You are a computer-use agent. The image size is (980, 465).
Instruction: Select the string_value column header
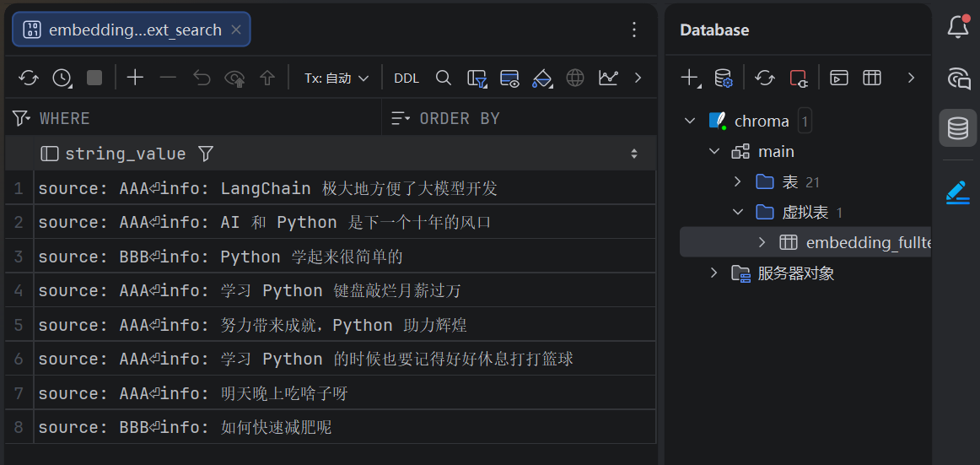click(x=126, y=154)
